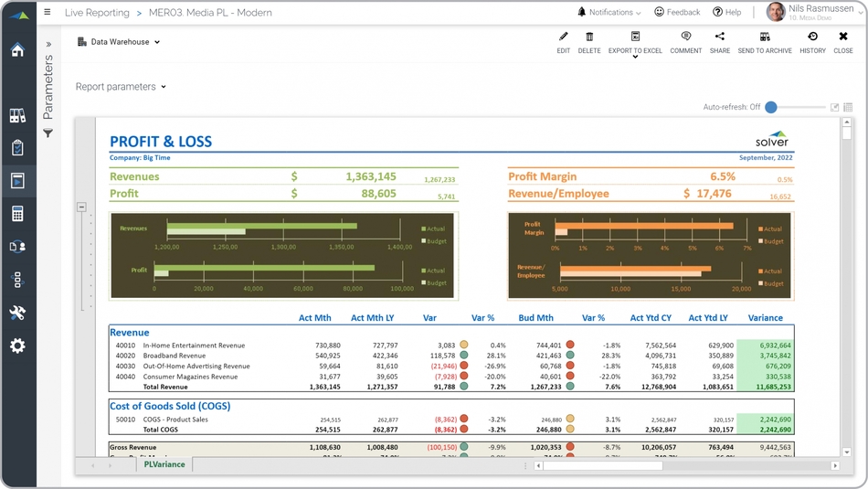Click the Edit pencil icon

pos(563,37)
